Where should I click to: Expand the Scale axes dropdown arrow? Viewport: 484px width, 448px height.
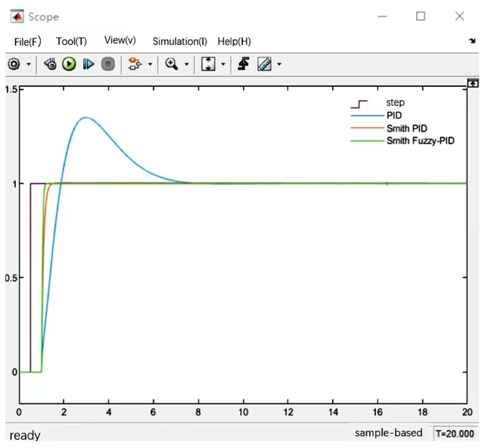[x=223, y=64]
